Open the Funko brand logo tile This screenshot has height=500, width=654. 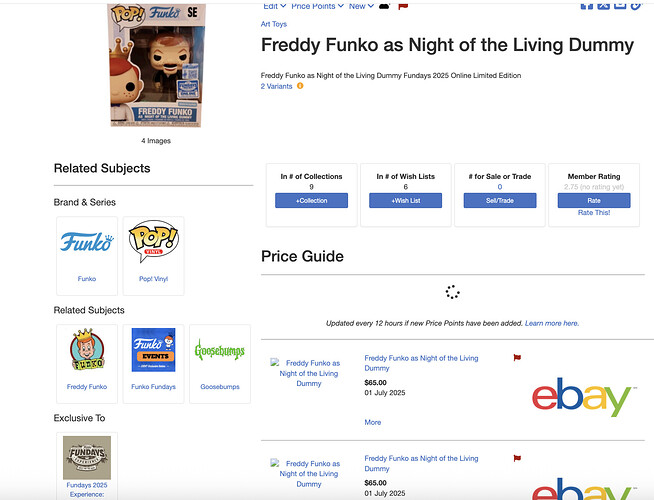[87, 242]
